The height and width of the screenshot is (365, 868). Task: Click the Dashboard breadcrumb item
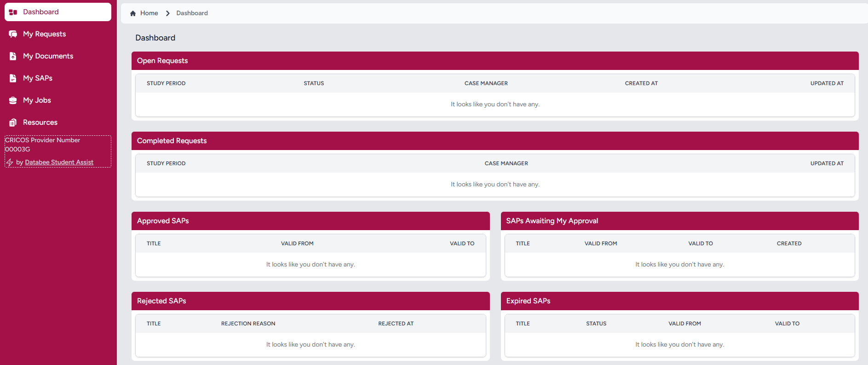pos(192,13)
